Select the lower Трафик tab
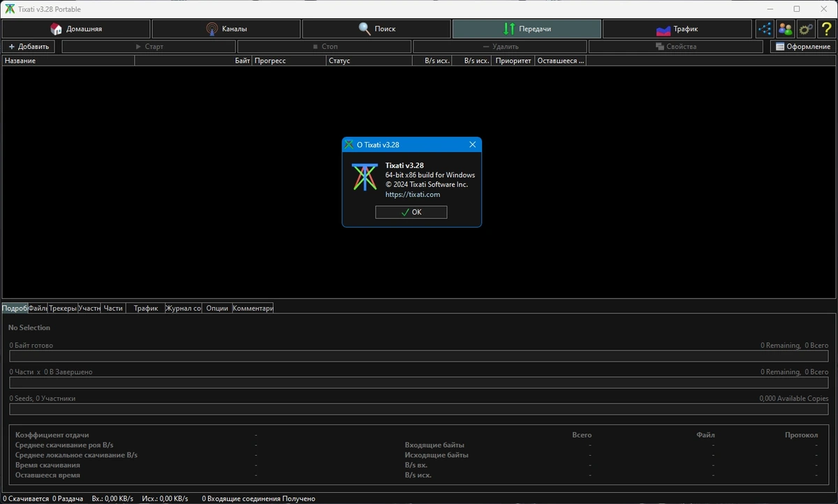Screen dimensions: 838x504 pyautogui.click(x=146, y=308)
